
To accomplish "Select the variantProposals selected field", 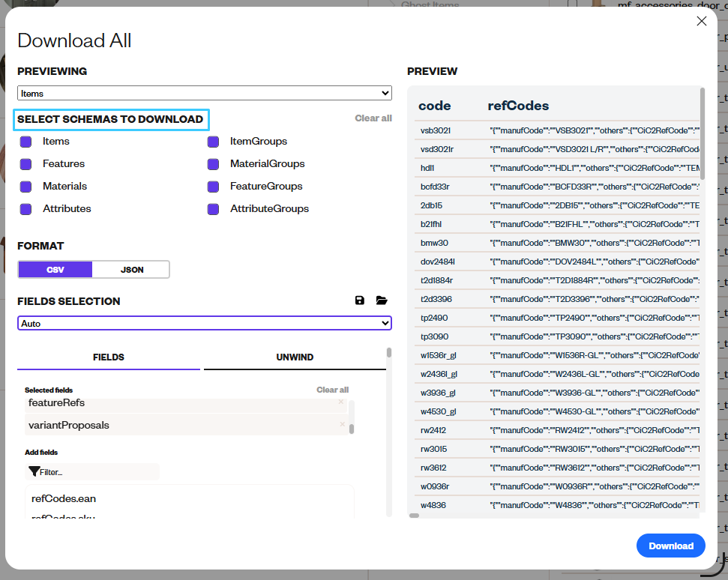I will (x=186, y=425).
